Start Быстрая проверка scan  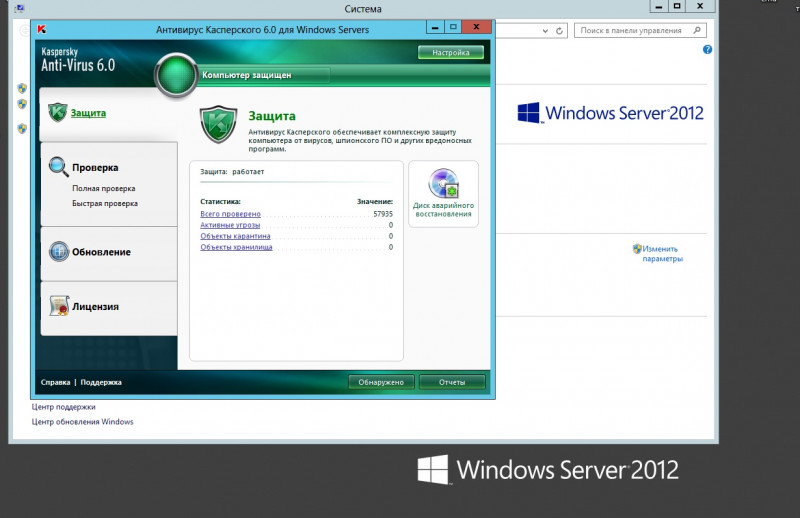(105, 203)
